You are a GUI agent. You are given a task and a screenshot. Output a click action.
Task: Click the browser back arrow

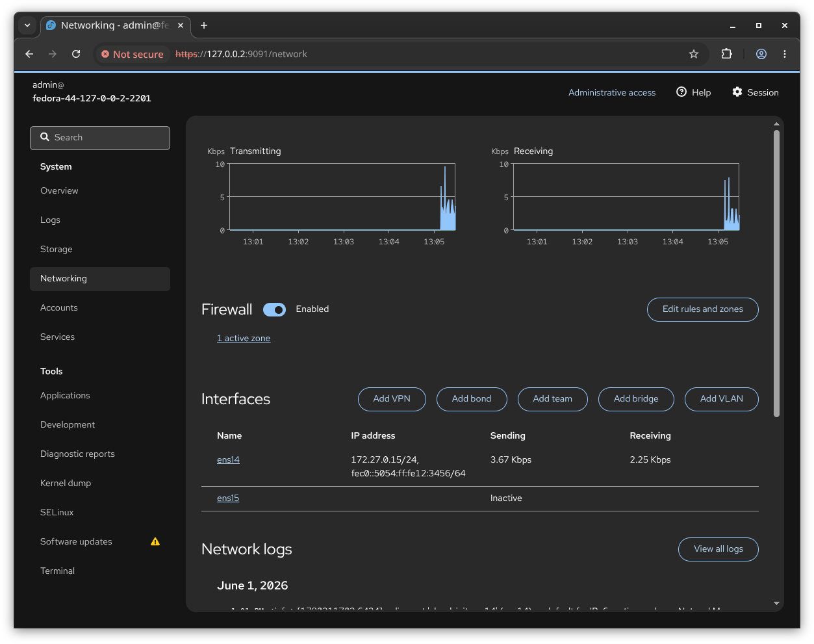[x=29, y=54]
